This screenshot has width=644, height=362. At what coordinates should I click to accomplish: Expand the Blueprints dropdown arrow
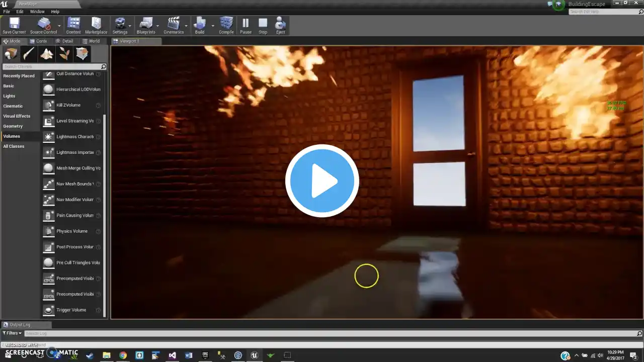pos(157,25)
